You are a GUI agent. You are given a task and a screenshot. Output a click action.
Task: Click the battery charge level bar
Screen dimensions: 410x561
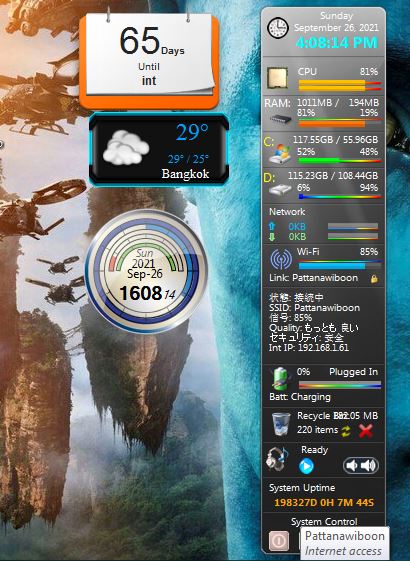point(340,385)
